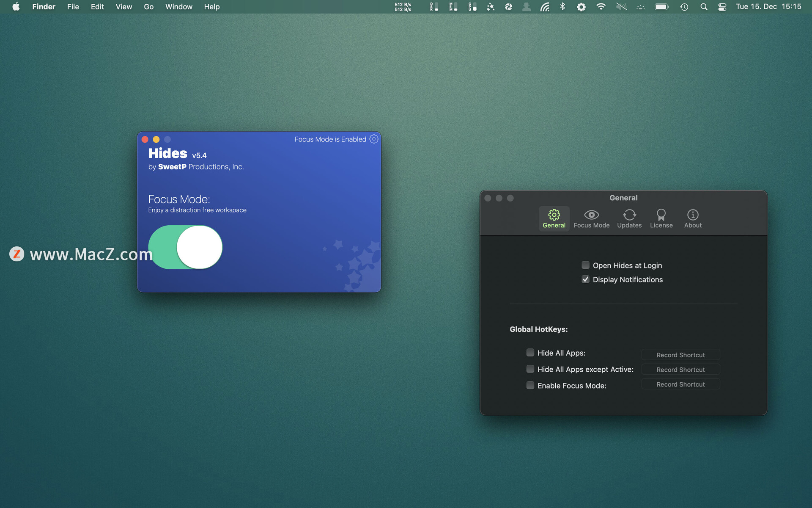
Task: Open Control Center
Action: point(722,7)
